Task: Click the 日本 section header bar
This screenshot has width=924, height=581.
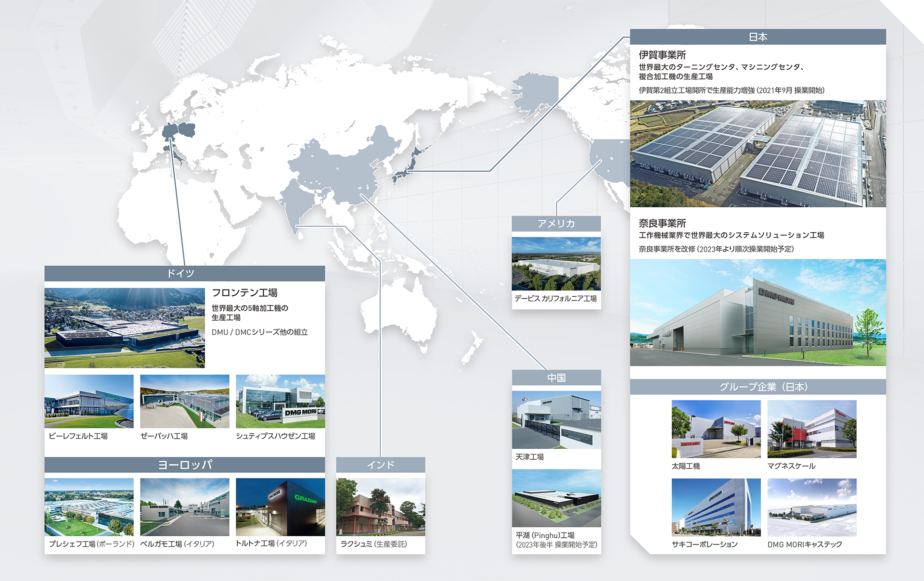Action: pyautogui.click(x=758, y=37)
